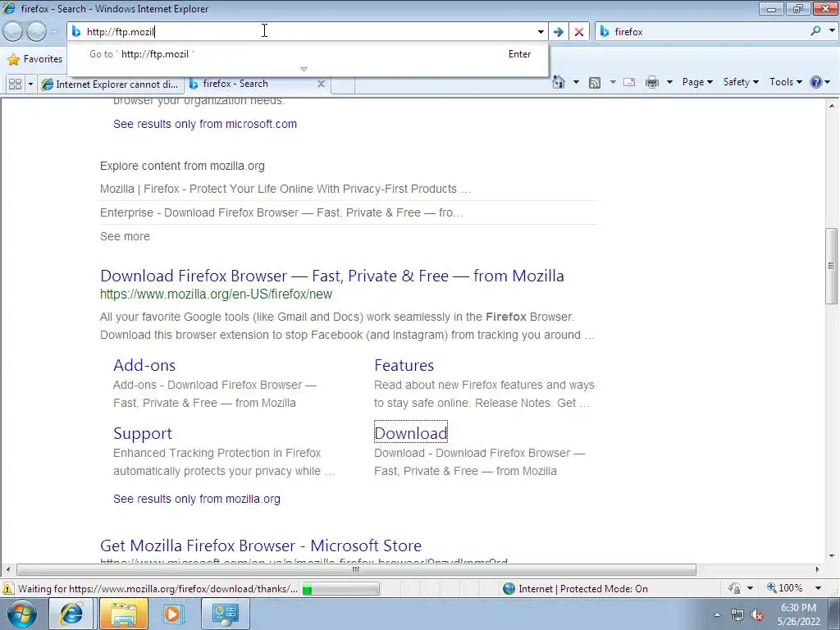
Task: Open the tab list dropdown arrow
Action: coord(30,84)
